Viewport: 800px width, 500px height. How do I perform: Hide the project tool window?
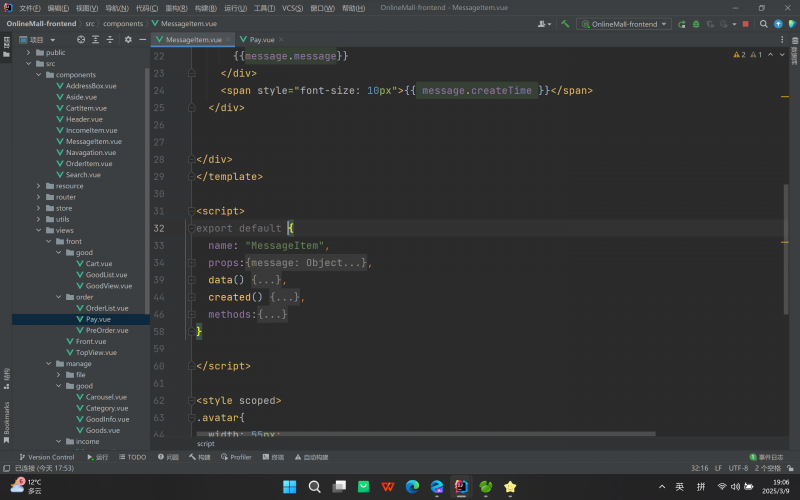[x=142, y=39]
